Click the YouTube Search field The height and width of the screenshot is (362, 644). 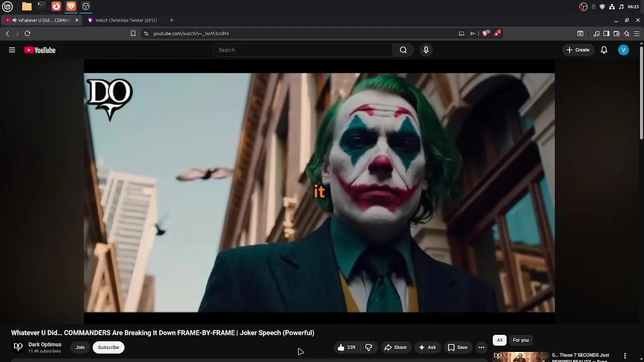[x=303, y=50]
